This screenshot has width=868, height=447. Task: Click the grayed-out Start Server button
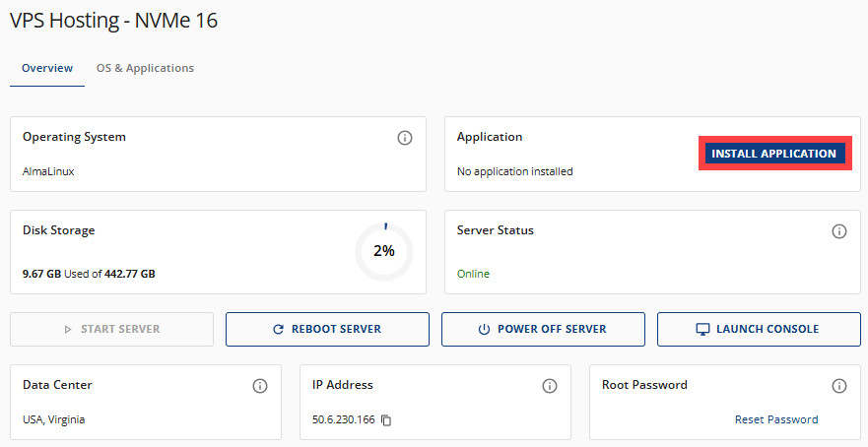tap(111, 329)
